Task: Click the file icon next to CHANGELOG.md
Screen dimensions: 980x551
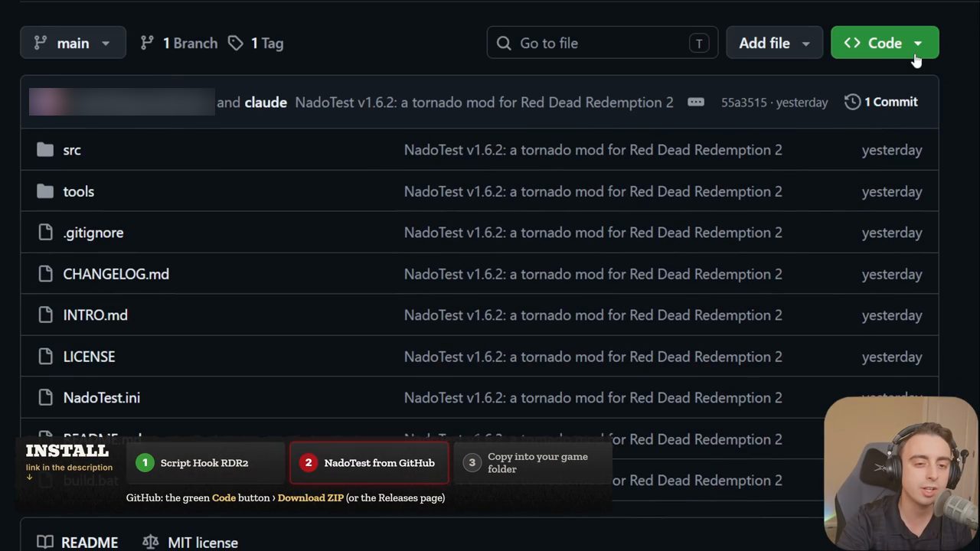Action: tap(45, 274)
